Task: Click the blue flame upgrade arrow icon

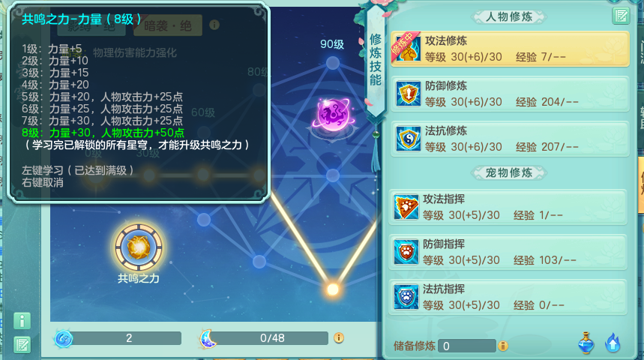Action: 613,343
